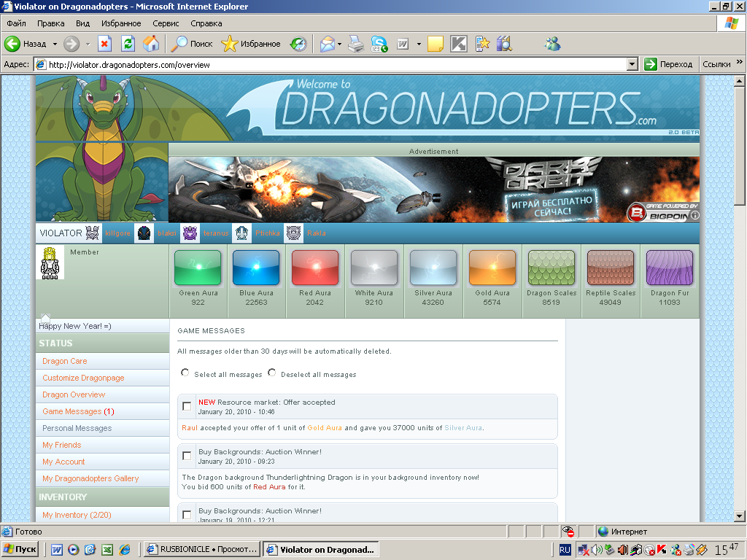Image resolution: width=747 pixels, height=560 pixels.
Task: Open the Forward button history dropdown
Action: pos(88,44)
